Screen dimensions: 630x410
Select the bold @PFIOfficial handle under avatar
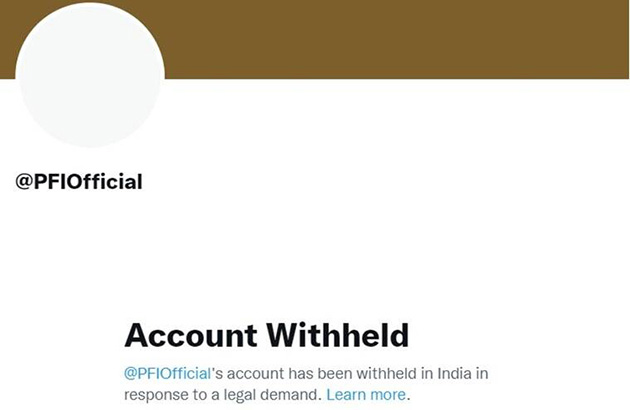pyautogui.click(x=79, y=182)
